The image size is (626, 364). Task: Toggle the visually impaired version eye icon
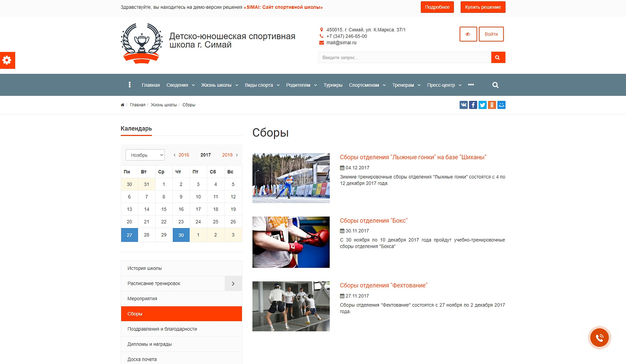coord(468,34)
